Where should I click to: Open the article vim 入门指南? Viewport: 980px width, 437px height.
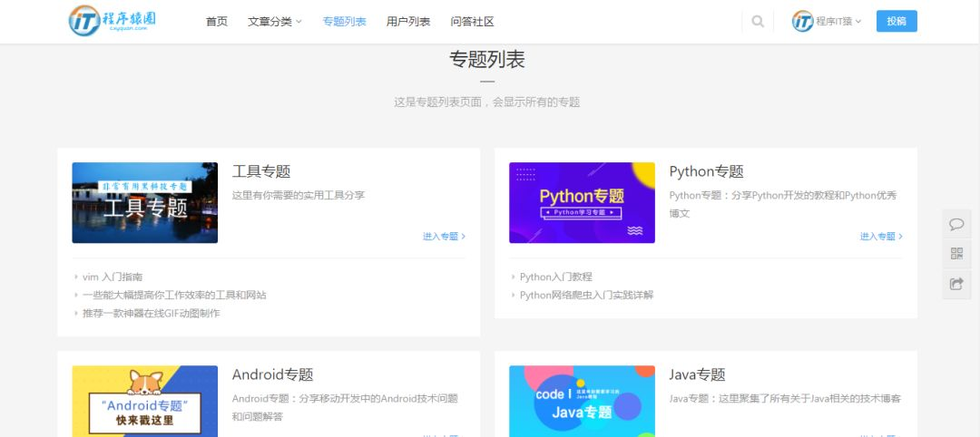[113, 277]
